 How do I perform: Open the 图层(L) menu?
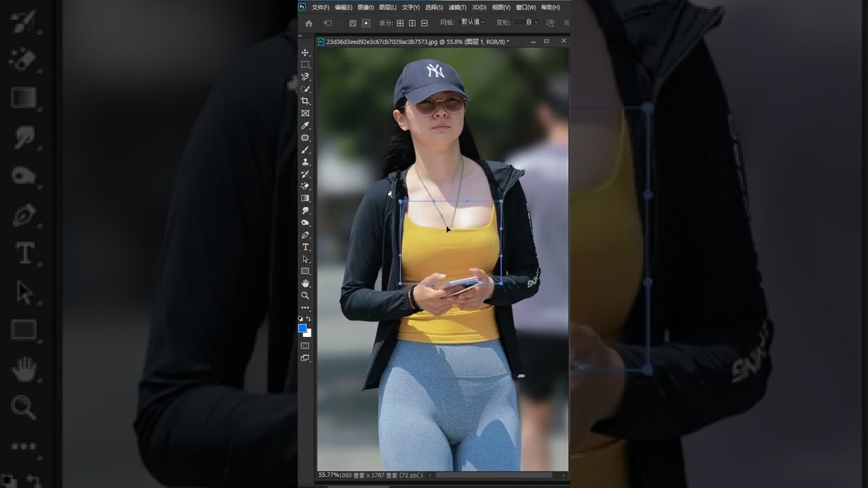pyautogui.click(x=388, y=7)
